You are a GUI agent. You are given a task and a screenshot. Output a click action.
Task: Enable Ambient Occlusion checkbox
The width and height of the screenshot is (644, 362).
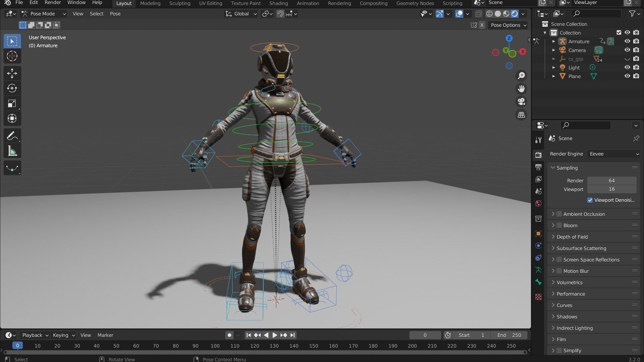[x=559, y=214]
